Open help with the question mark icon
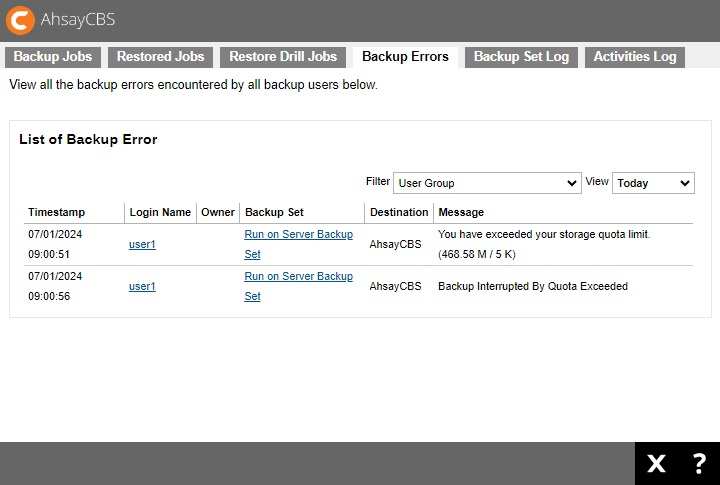Viewport: 720px width, 485px height. coord(699,463)
